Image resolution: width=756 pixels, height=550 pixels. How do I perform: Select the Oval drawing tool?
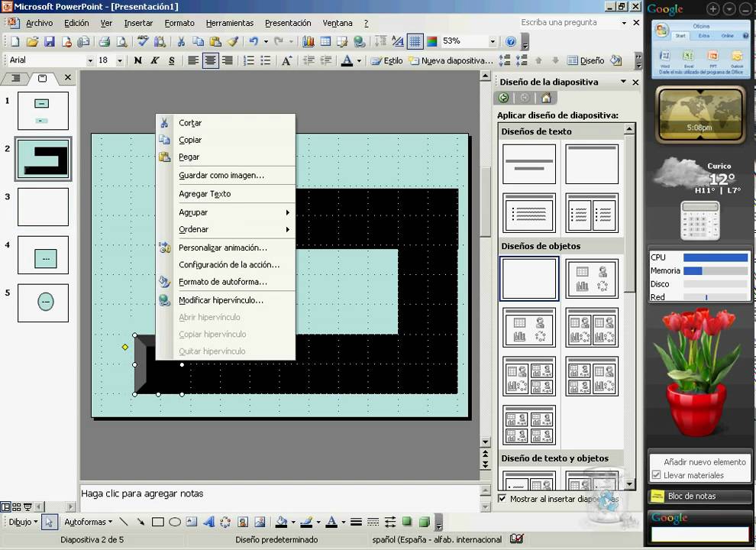point(175,522)
